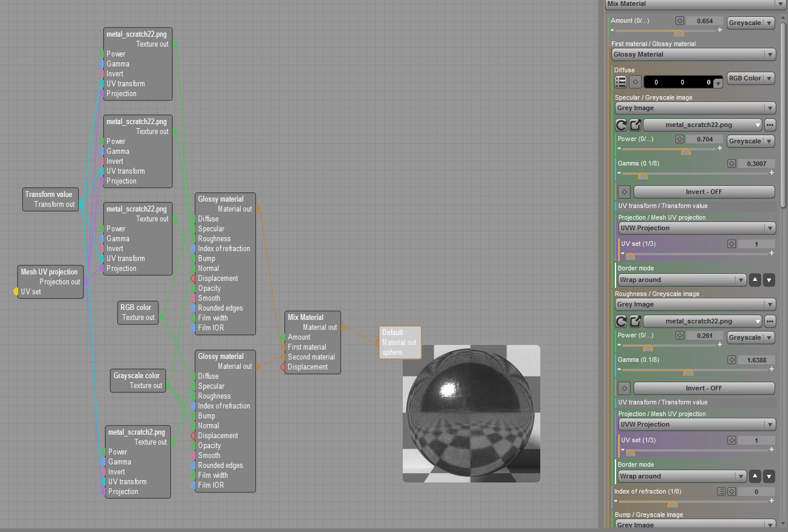This screenshot has height=532, width=788.
Task: Click First material pin on Mix Material node
Action: point(283,347)
